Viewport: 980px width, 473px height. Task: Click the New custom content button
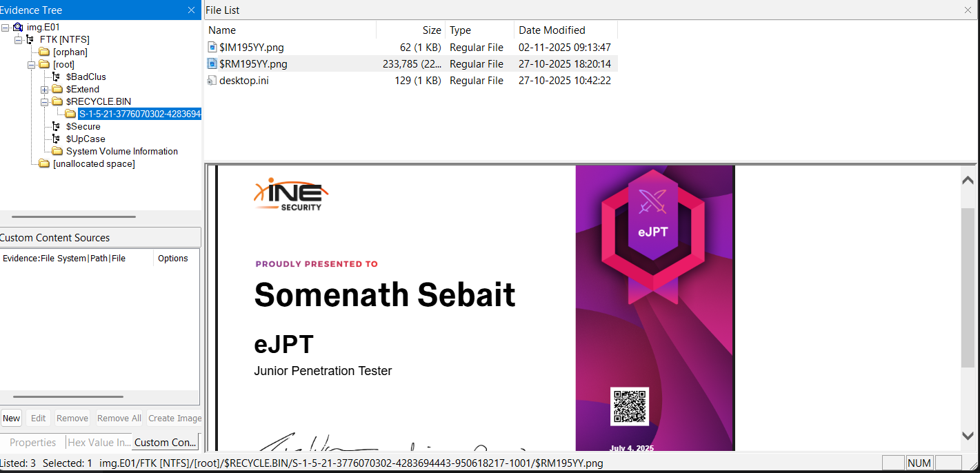tap(11, 418)
